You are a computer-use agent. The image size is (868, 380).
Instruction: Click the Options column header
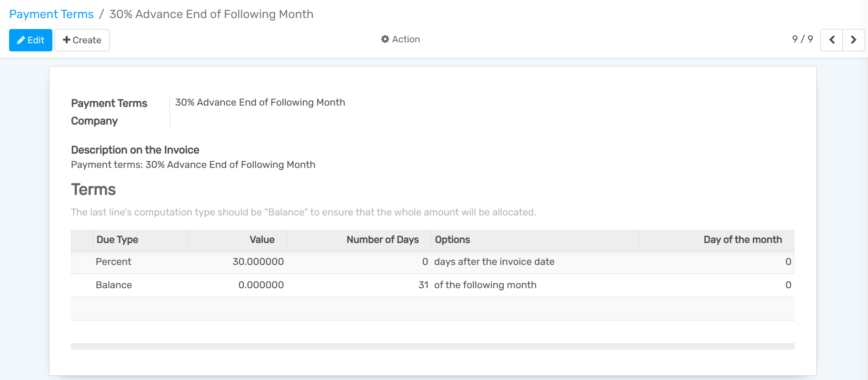[x=452, y=240]
